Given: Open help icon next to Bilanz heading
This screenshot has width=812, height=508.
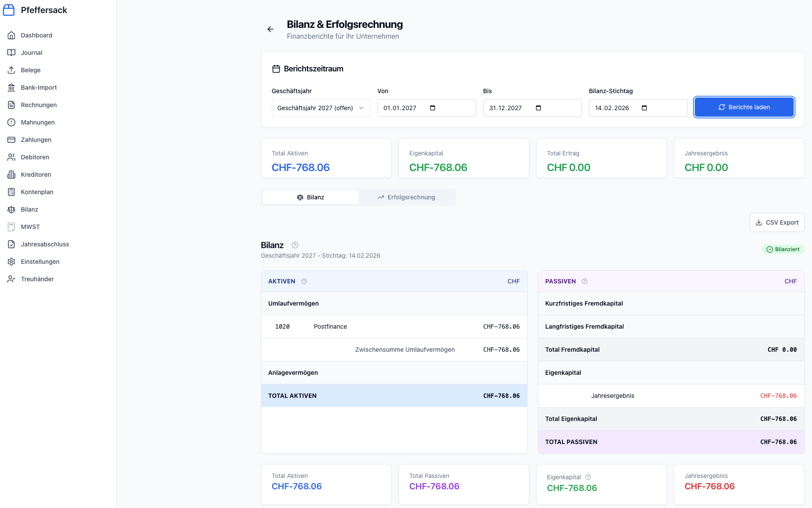Looking at the screenshot, I should [295, 245].
